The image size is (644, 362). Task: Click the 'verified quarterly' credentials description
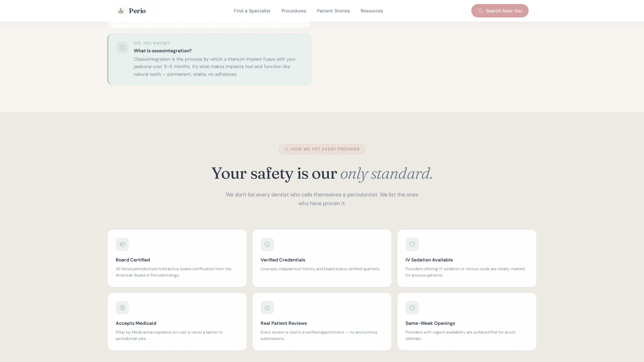[320, 269]
